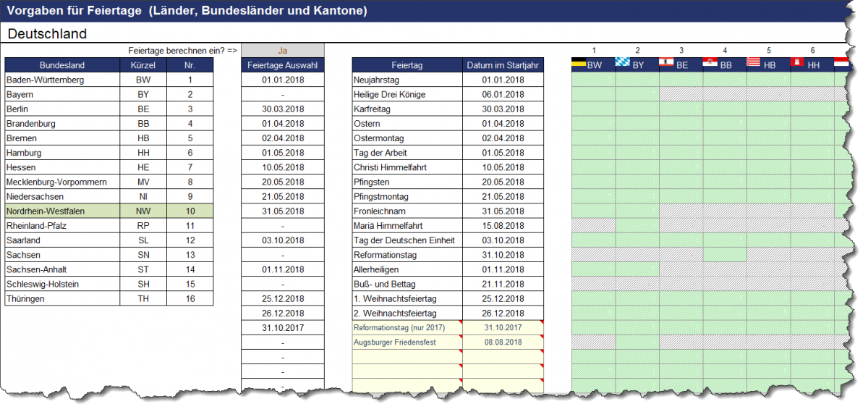This screenshot has height=412, width=868.
Task: Click number '10' in the Nr. column
Action: 190,211
